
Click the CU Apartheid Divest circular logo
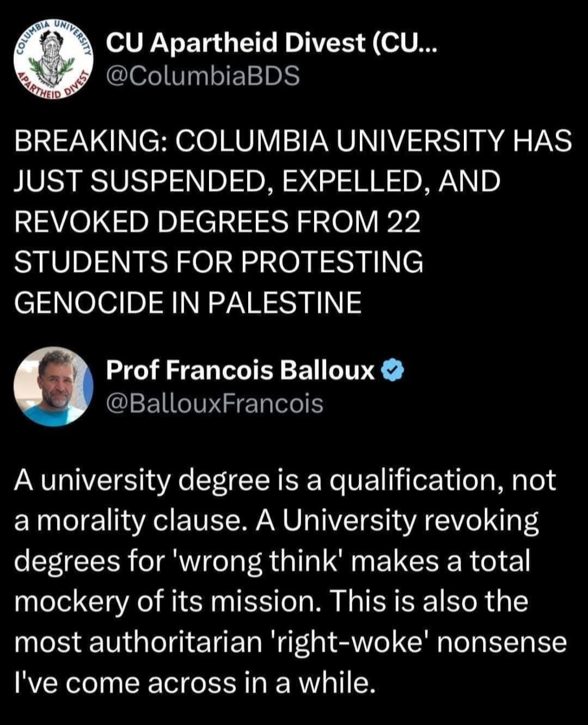(x=53, y=59)
